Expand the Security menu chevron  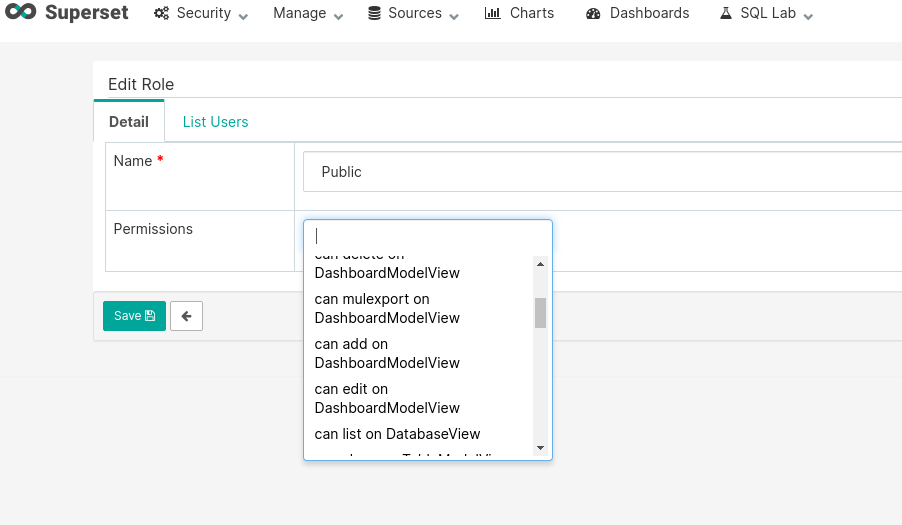click(x=243, y=16)
